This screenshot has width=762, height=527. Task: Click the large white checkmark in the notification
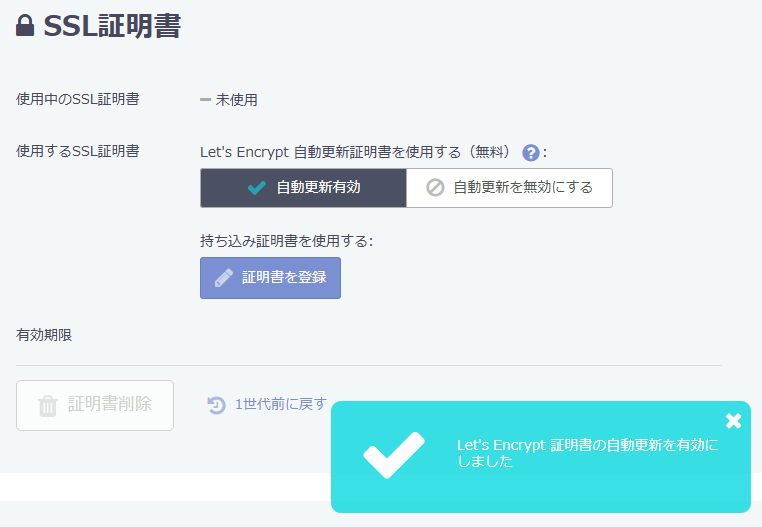click(393, 456)
